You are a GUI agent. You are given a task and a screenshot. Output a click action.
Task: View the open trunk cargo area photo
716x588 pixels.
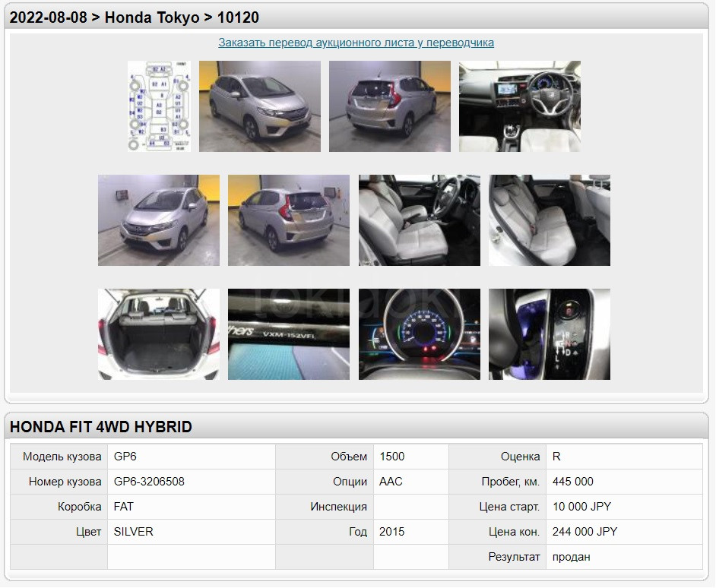click(159, 334)
